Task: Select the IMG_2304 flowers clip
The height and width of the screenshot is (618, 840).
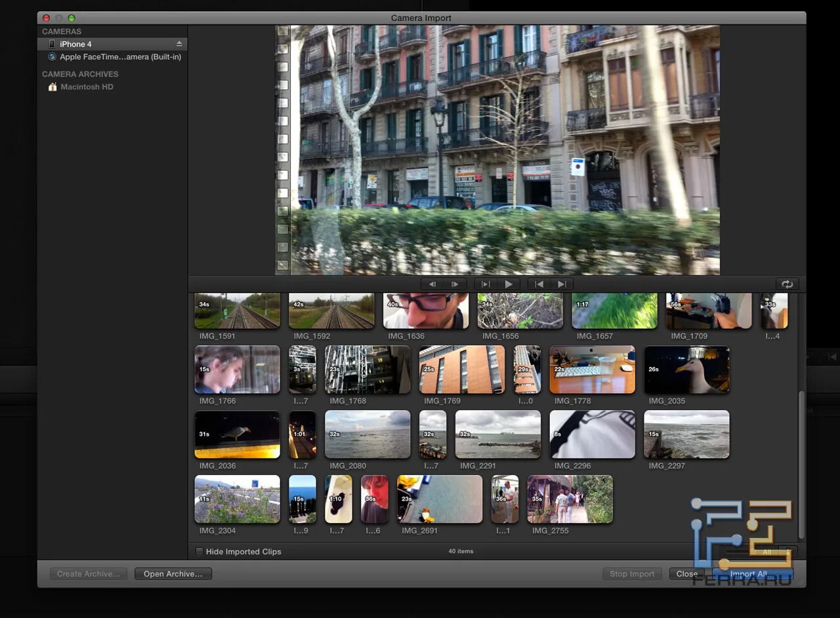Action: [237, 499]
